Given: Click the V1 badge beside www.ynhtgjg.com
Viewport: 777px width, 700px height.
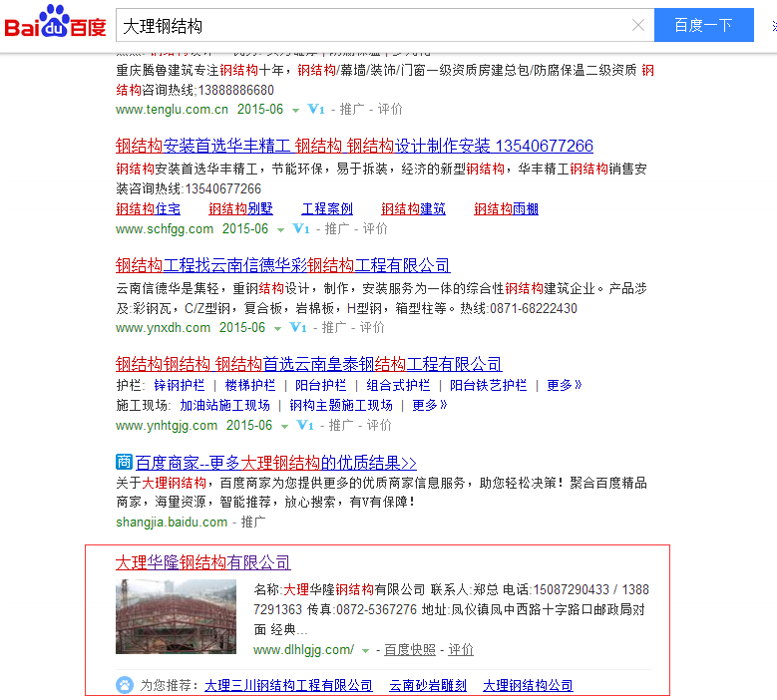Looking at the screenshot, I should click(304, 425).
